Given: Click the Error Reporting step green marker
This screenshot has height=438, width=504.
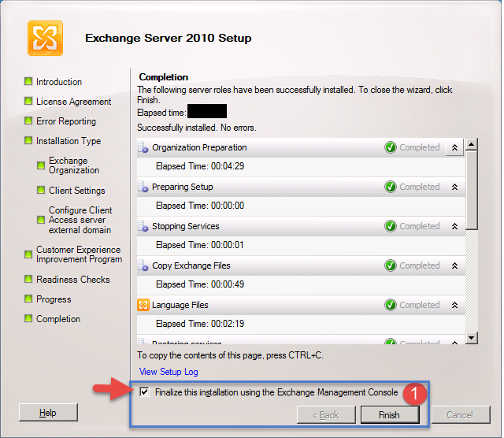Looking at the screenshot, I should tap(28, 121).
